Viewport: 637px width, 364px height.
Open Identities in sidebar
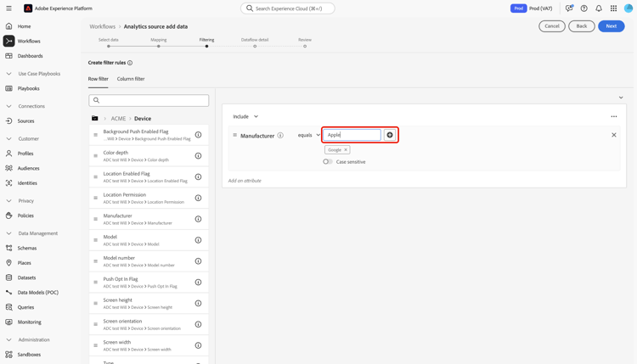pyautogui.click(x=27, y=183)
